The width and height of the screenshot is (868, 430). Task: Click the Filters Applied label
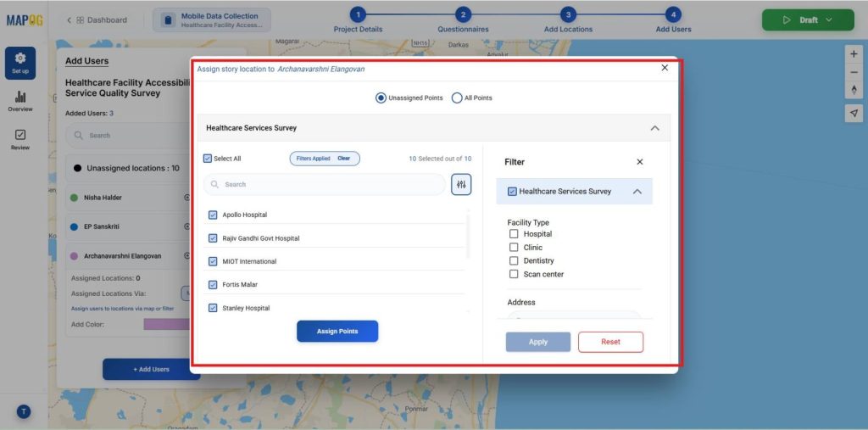click(x=314, y=159)
